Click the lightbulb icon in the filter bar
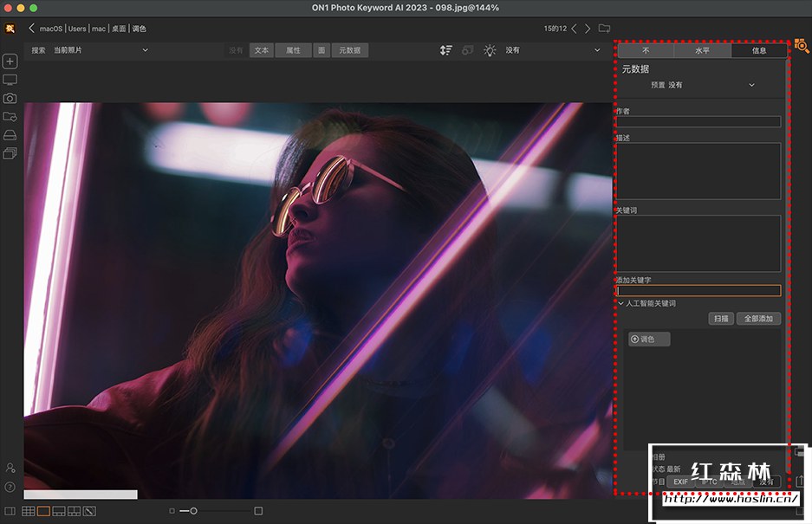 pos(490,50)
